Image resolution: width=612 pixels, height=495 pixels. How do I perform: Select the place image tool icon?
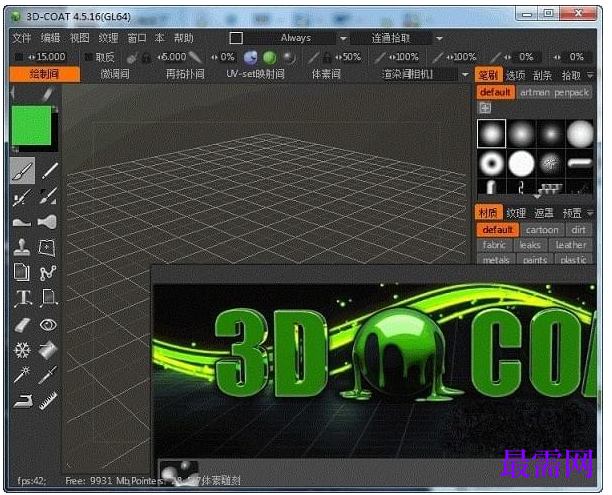coord(48,298)
